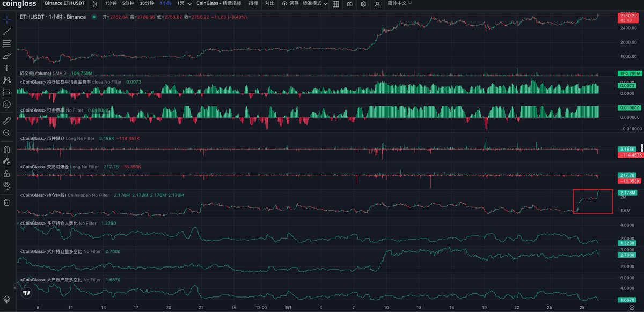Expand the 标准模式 mode dropdown
Image resolution: width=644 pixels, height=312 pixels.
[x=314, y=3]
